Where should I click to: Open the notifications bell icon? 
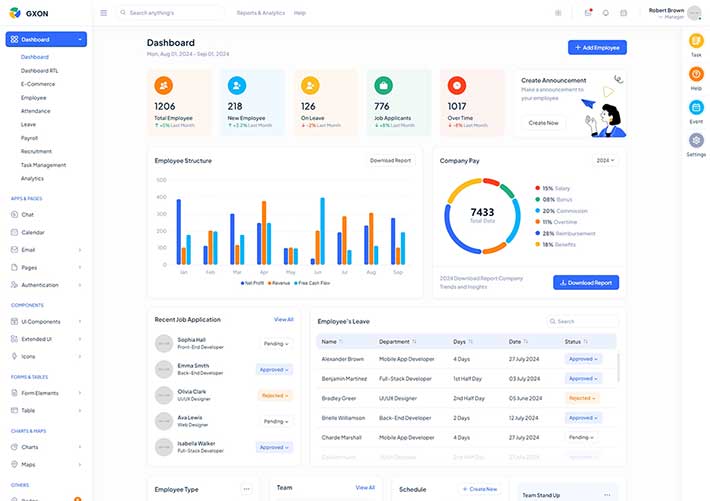point(605,13)
